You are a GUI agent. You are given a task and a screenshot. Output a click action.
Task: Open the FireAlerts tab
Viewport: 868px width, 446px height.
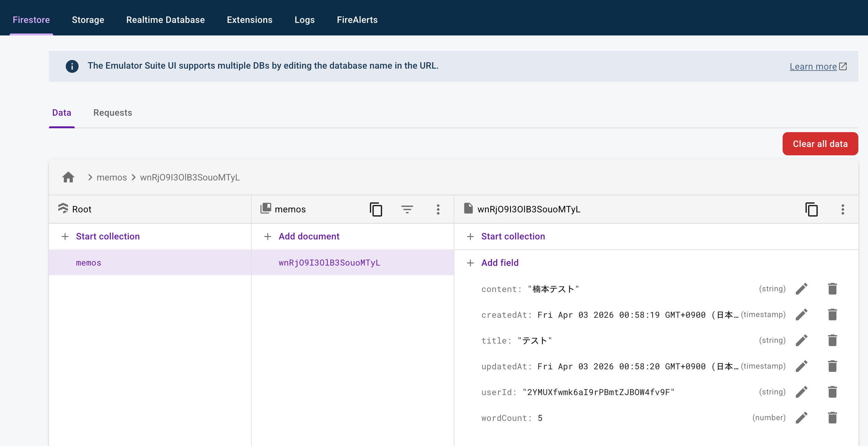click(x=357, y=20)
